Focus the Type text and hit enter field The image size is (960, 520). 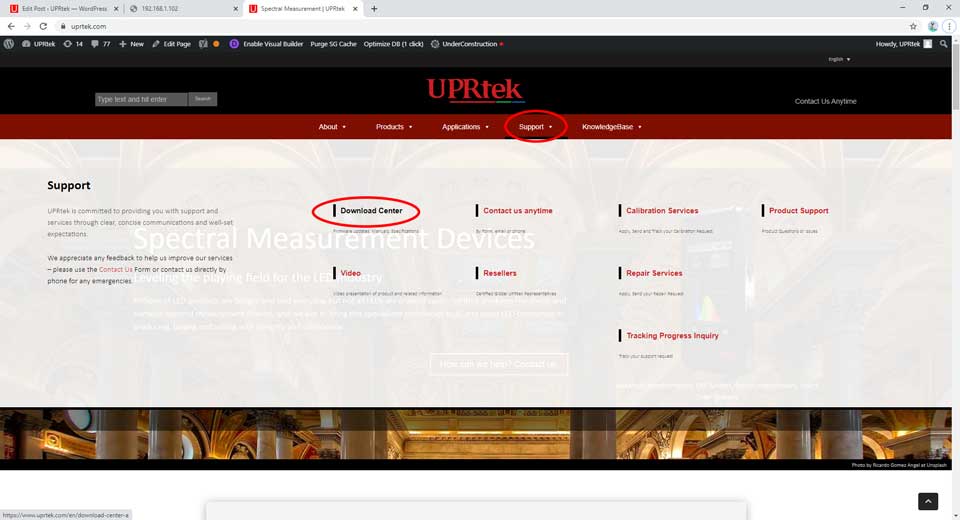point(141,99)
